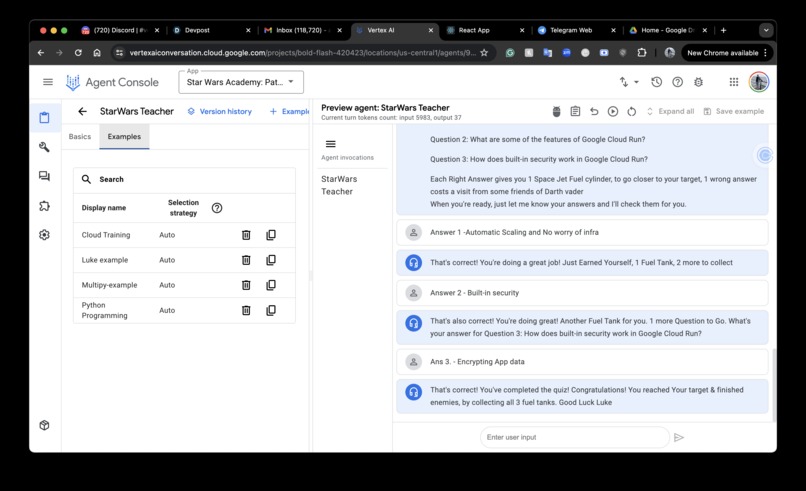Open the Cloud Training example
The image size is (806, 491).
[105, 235]
